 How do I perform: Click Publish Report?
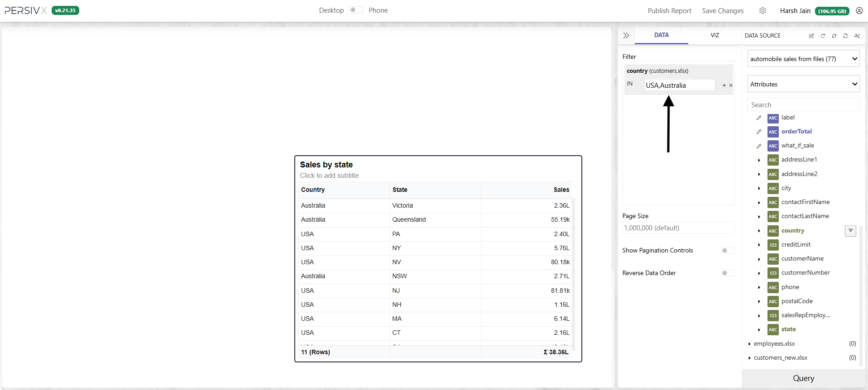(x=669, y=11)
